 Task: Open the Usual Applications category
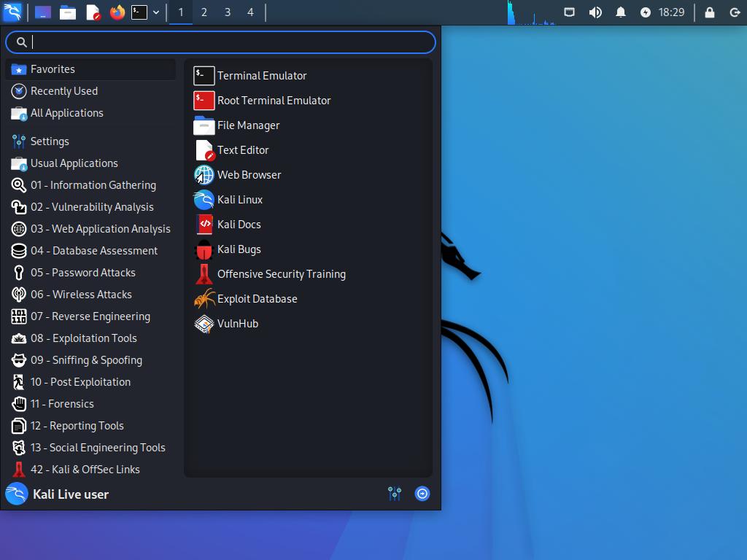[x=91, y=163]
